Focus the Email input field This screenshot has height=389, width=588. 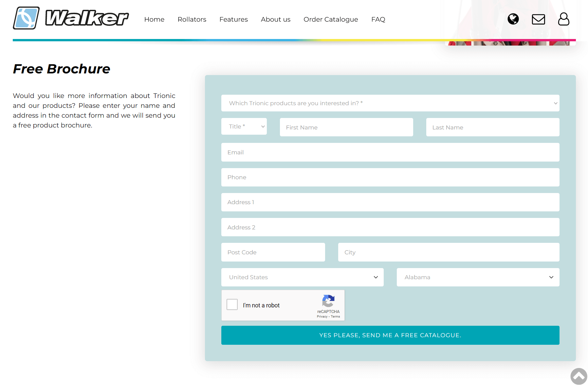(390, 152)
